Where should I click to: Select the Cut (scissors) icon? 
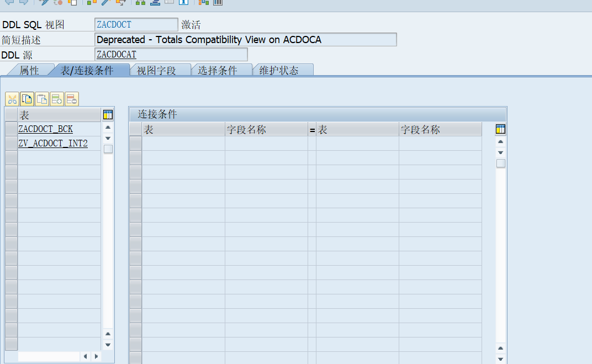pos(12,99)
